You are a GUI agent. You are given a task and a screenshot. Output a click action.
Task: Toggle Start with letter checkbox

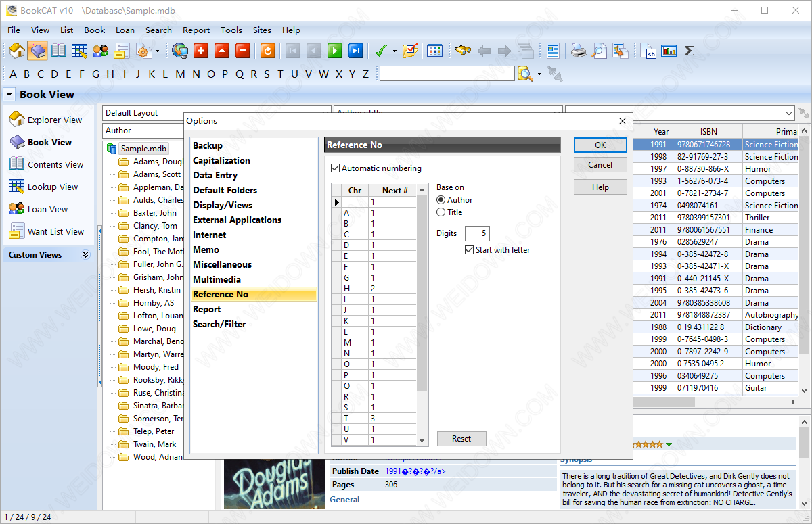coord(470,250)
